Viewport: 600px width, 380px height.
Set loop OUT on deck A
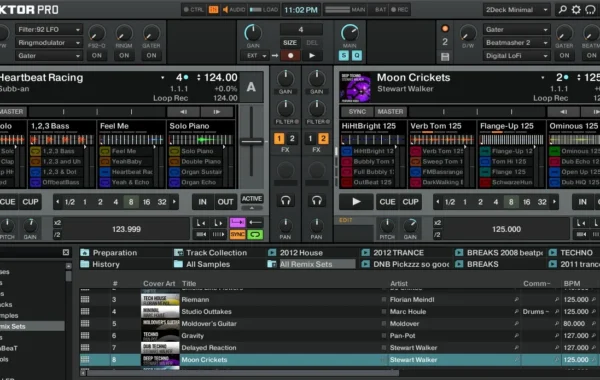pos(225,202)
